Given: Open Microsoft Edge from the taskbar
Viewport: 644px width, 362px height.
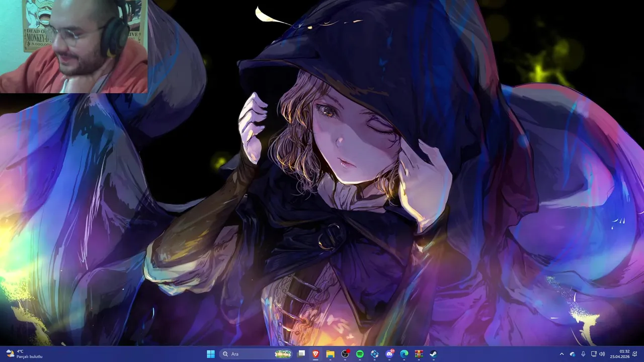Looking at the screenshot, I should 404,354.
